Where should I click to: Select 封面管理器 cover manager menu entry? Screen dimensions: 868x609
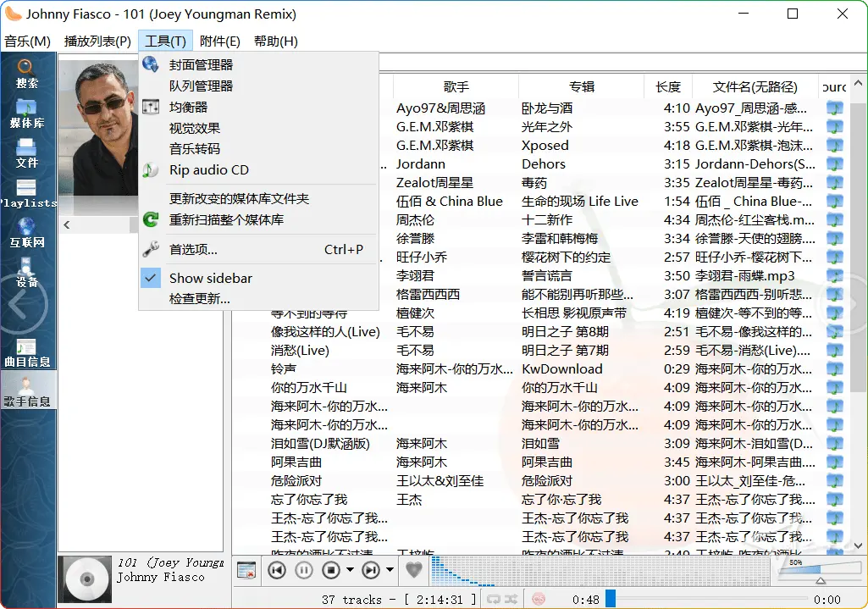[258, 64]
